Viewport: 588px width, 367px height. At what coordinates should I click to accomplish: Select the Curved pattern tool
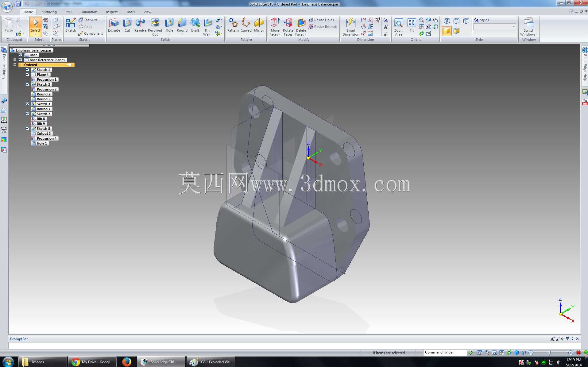[246, 25]
